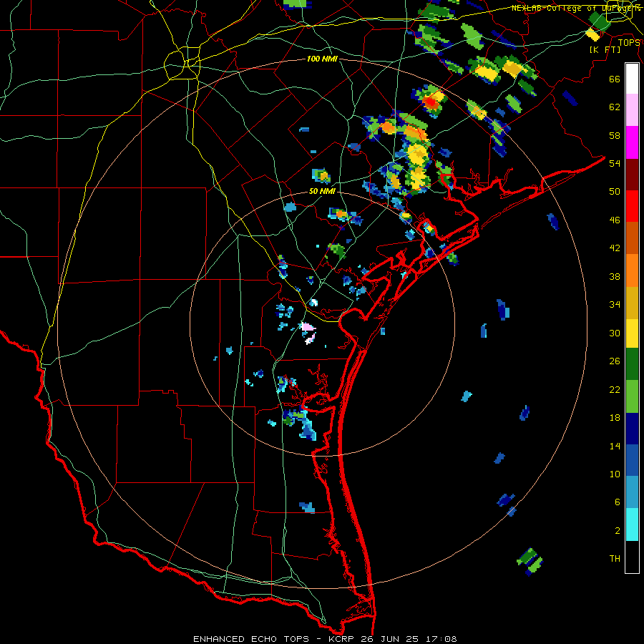Click the '62' legend value
This screenshot has height=644, width=644.
coord(615,107)
